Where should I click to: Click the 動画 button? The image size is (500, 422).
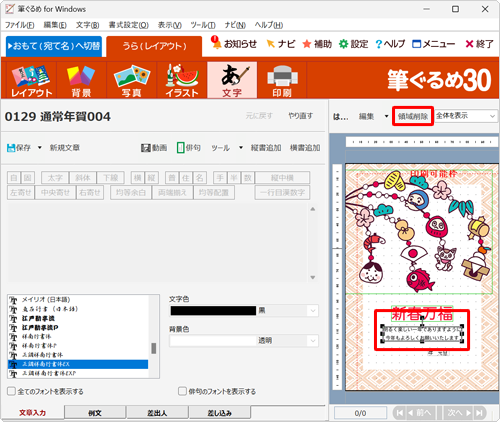click(154, 148)
